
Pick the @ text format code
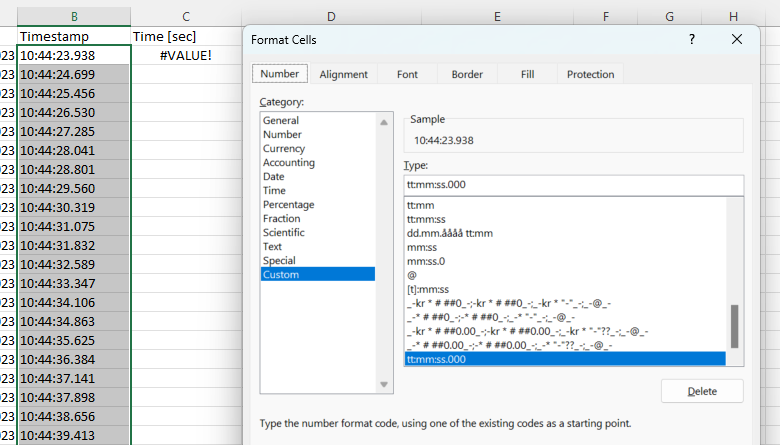[565, 275]
